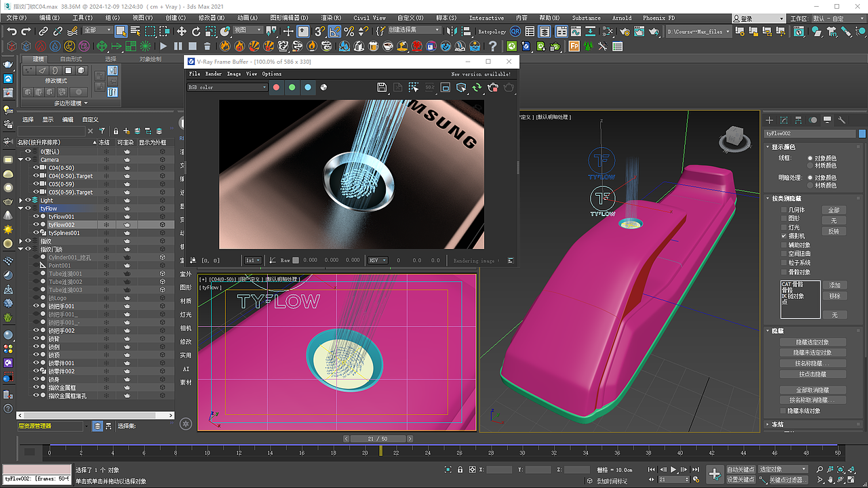Go to the start frame of animation
This screenshot has width=868, height=488.
point(652,469)
